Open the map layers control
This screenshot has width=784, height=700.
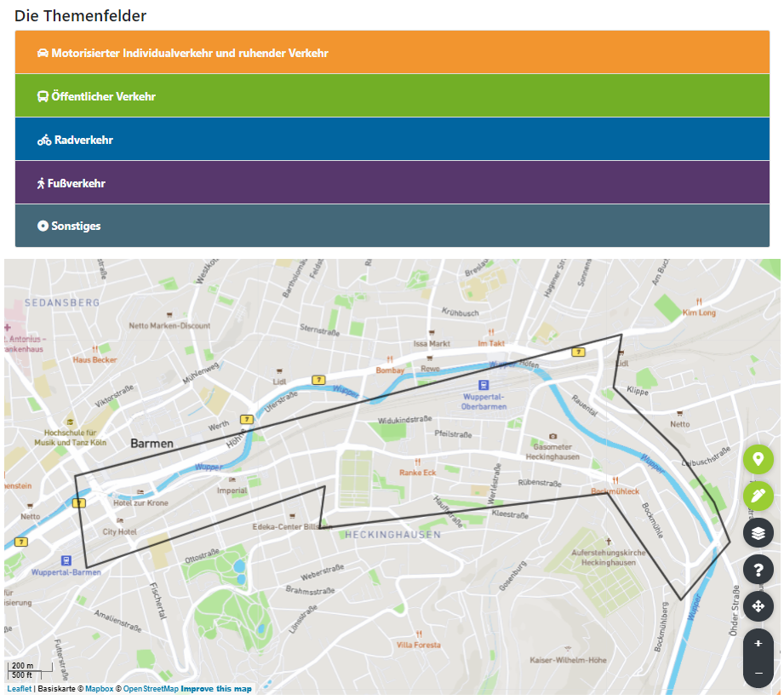click(758, 533)
